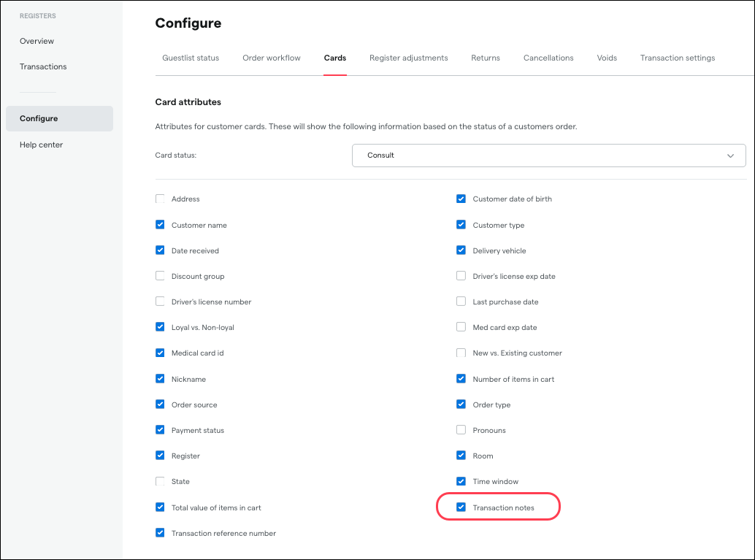
Task: Switch to the Guestlist status tab
Action: [191, 58]
